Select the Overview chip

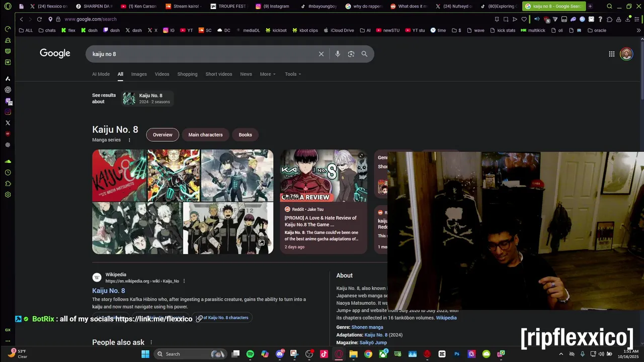[163, 135]
